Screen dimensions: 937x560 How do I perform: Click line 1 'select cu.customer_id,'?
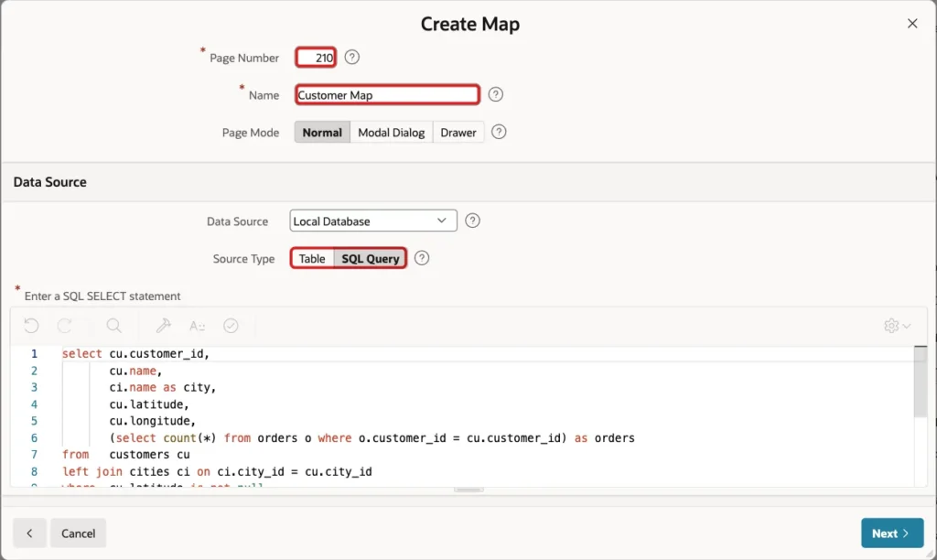[135, 354]
